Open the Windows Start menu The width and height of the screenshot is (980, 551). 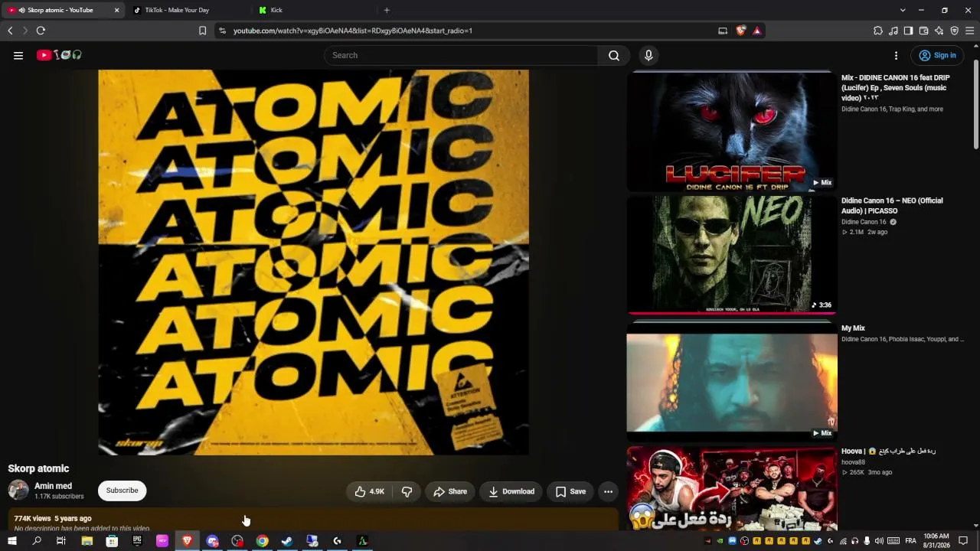12,541
